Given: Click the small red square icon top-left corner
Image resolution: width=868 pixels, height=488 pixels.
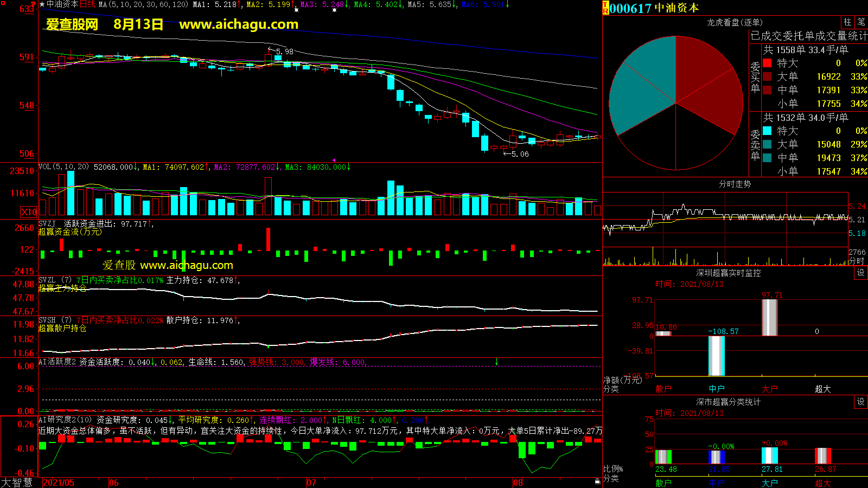Looking at the screenshot, I should (x=3, y=3).
